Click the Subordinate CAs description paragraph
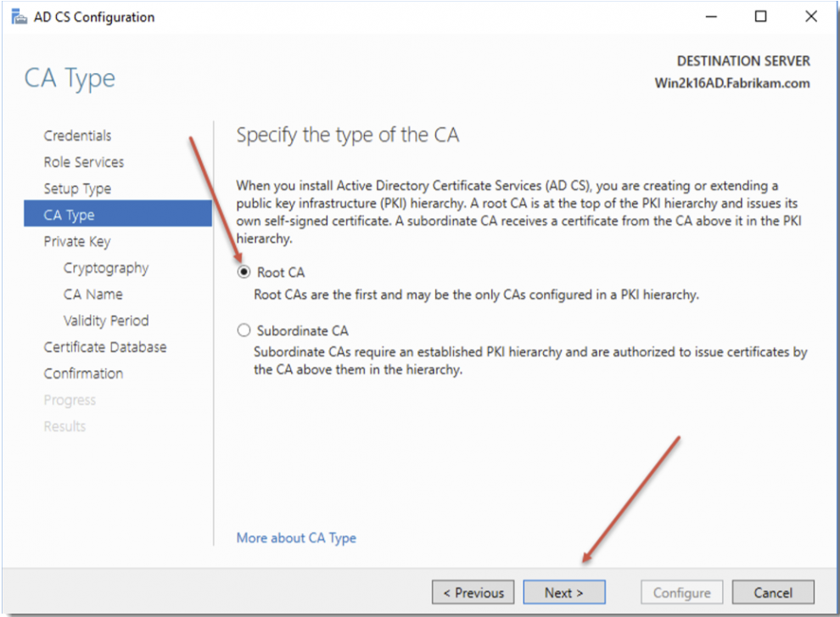The height and width of the screenshot is (617, 840). click(530, 361)
